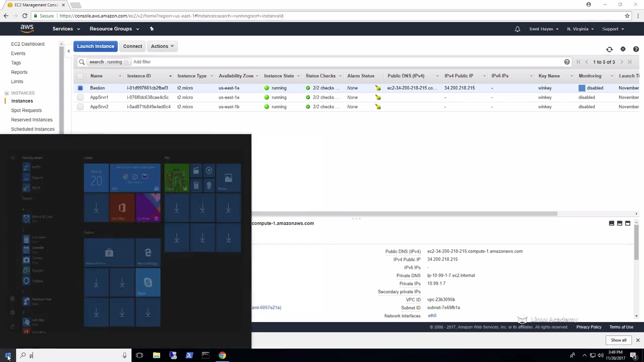Jump to last page of instances
The height and width of the screenshot is (362, 644).
tap(629, 62)
